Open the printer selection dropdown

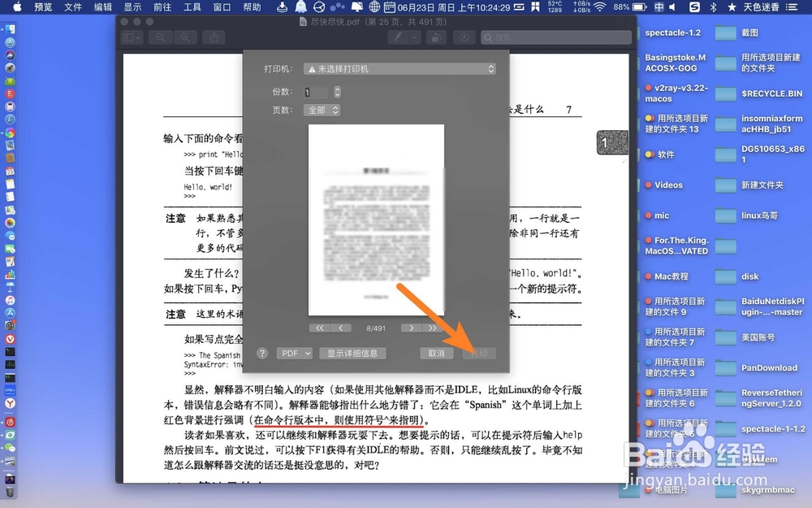pos(400,68)
